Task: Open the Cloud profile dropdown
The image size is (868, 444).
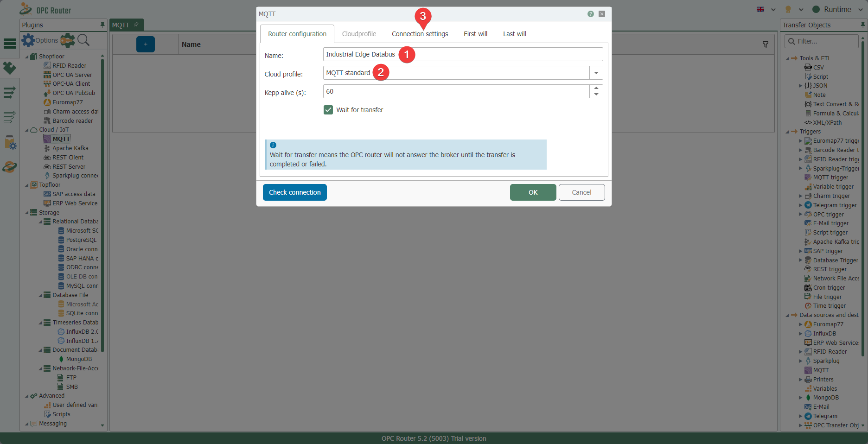Action: 596,73
